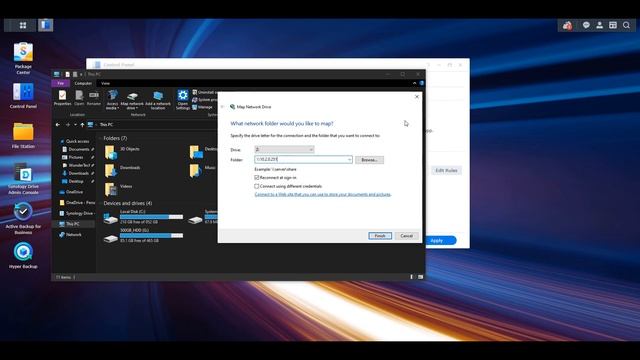Select Network in navigation pane
This screenshot has height=360, width=640.
(70, 235)
